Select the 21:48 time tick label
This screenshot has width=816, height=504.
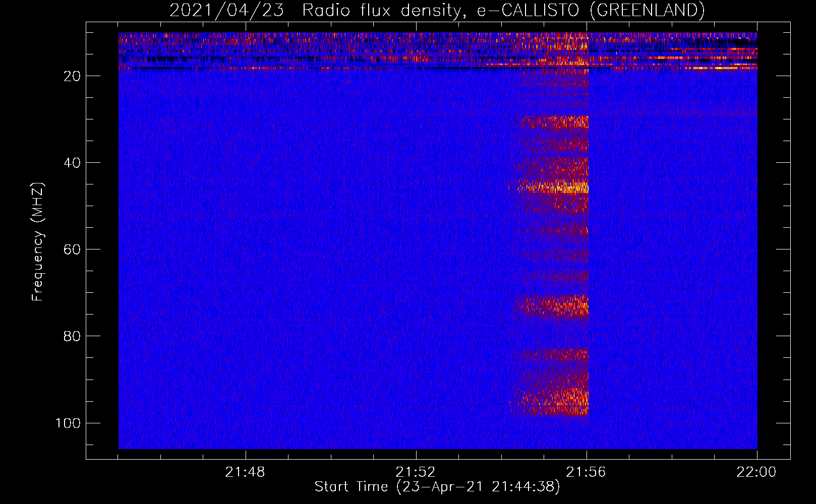tap(245, 472)
